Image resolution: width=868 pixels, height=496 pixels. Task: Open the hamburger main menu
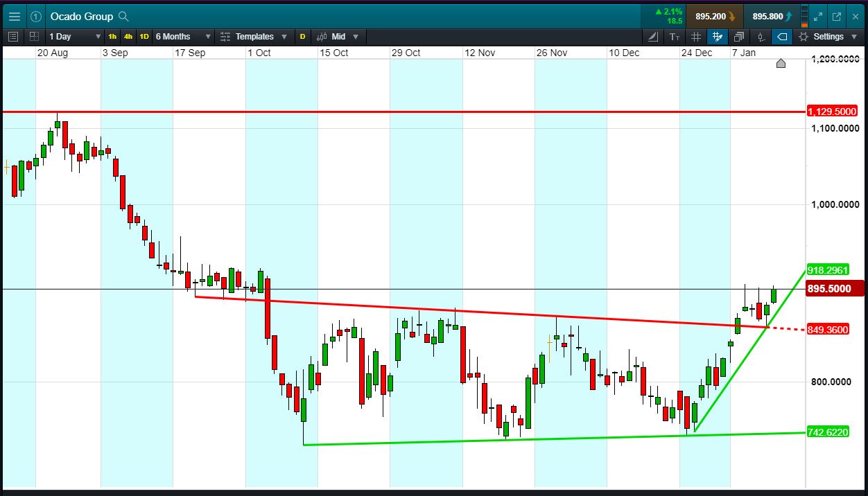click(14, 16)
